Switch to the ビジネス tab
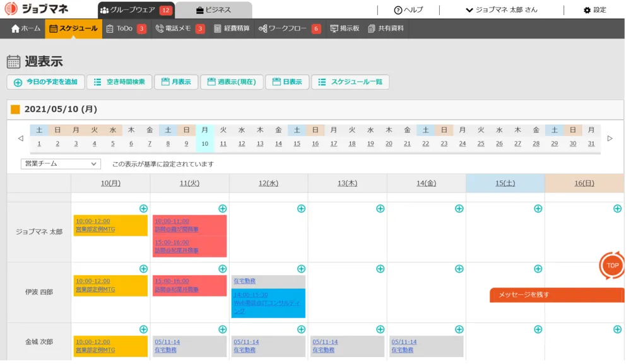The height and width of the screenshot is (364, 631). coord(214,10)
